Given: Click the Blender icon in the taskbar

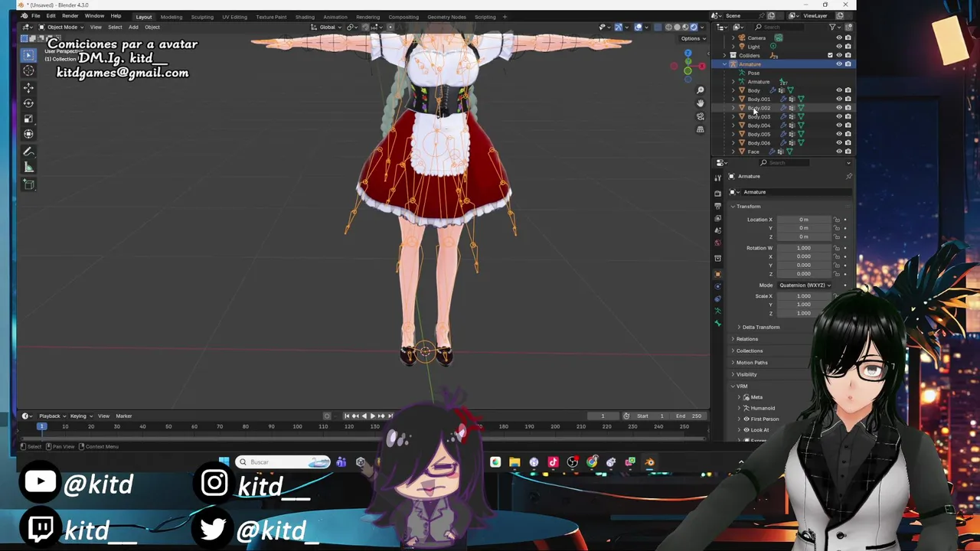Looking at the screenshot, I should point(649,461).
